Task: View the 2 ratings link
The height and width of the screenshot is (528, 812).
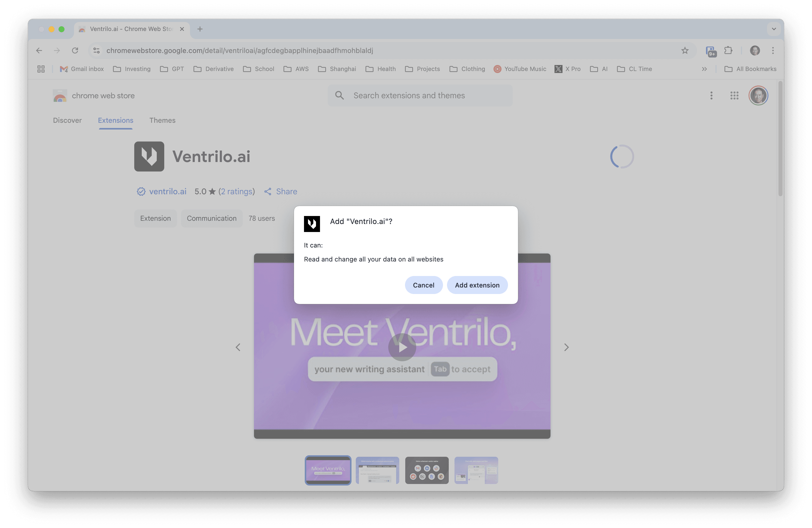Action: point(236,191)
